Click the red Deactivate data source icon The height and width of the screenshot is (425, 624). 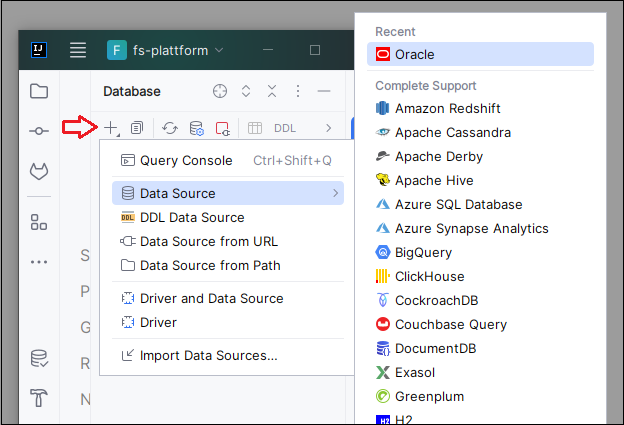pyautogui.click(x=222, y=128)
